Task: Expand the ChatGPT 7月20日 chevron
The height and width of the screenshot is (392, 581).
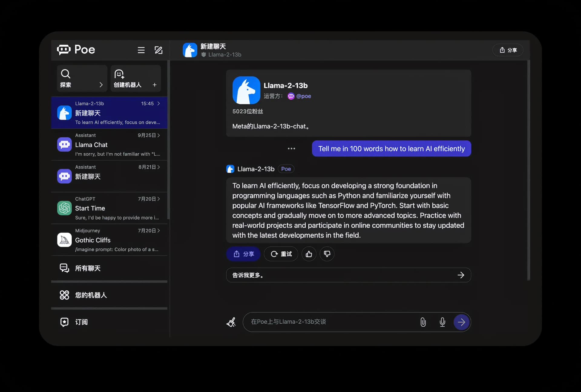Action: click(159, 199)
